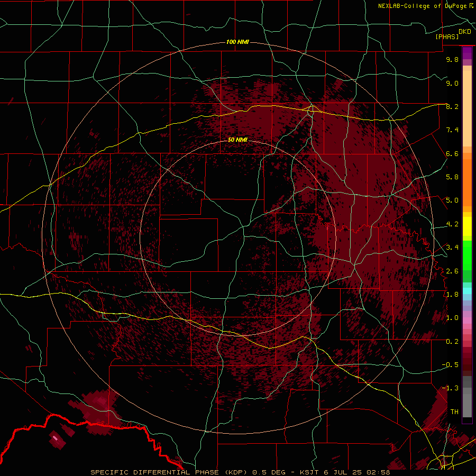Click the 3.4 value on color scale
Screen dimensions: 476x476
pyautogui.click(x=452, y=247)
